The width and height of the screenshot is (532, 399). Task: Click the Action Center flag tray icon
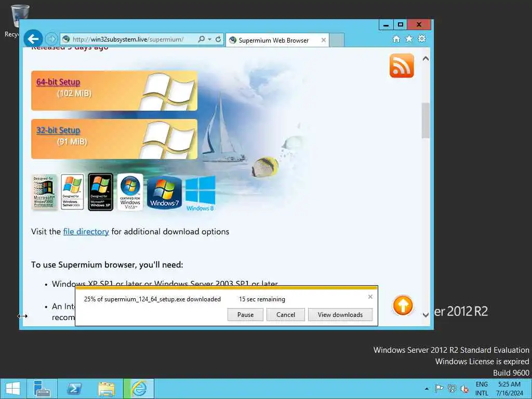(439, 389)
